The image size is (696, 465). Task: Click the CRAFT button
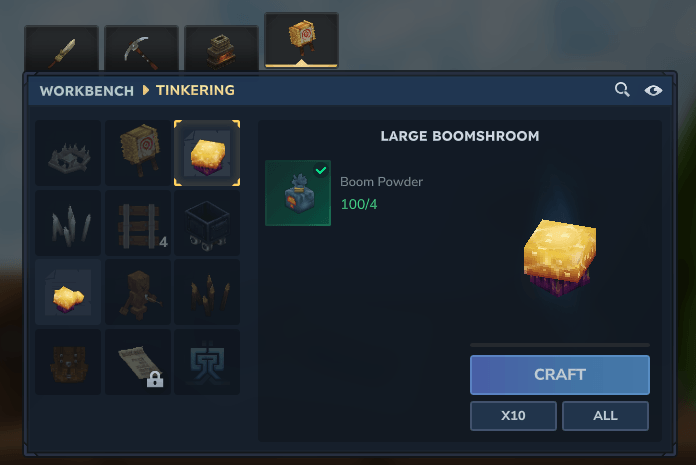(x=560, y=374)
